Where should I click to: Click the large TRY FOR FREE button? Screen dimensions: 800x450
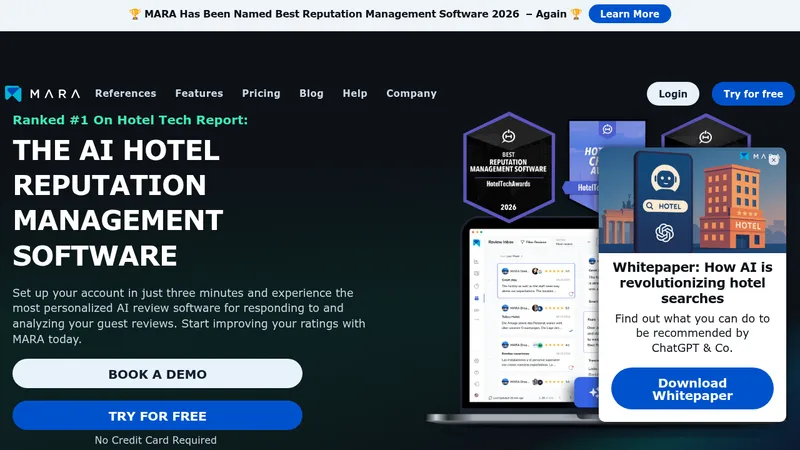157,416
